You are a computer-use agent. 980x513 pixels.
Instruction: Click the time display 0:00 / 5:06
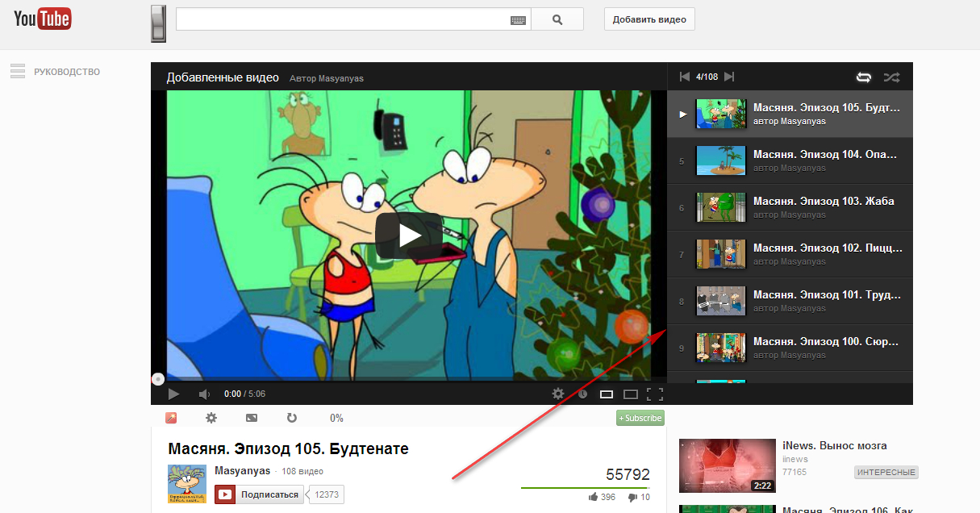[244, 394]
